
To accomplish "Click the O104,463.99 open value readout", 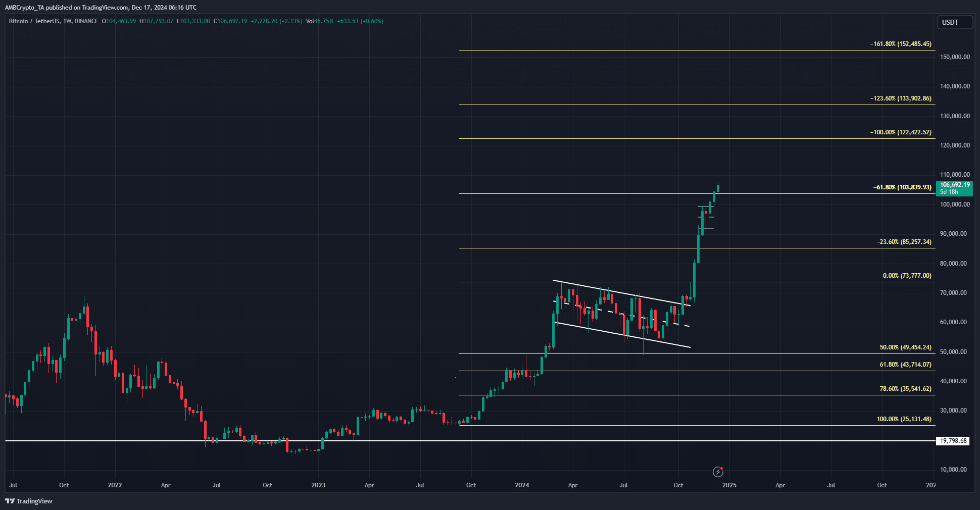I will [119, 21].
